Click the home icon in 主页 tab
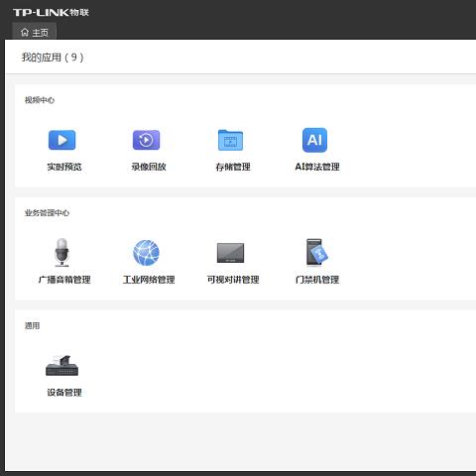The height and width of the screenshot is (476, 476). tap(25, 32)
